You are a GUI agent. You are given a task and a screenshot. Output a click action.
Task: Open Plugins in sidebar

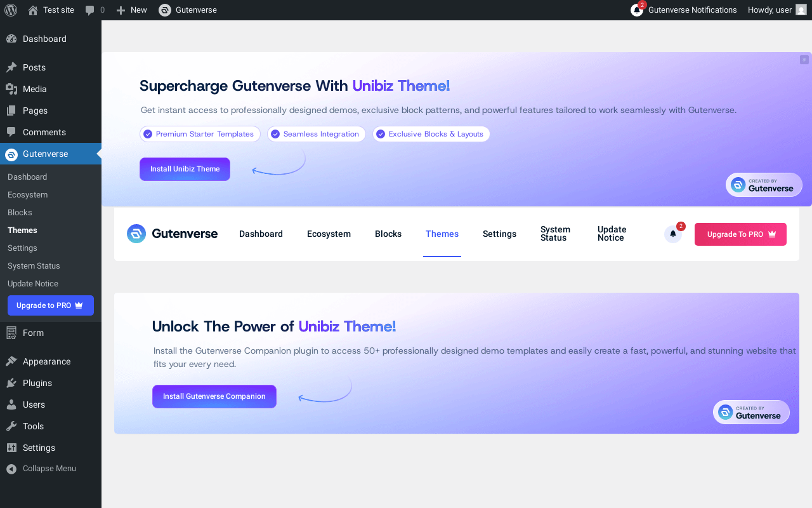coord(51,383)
